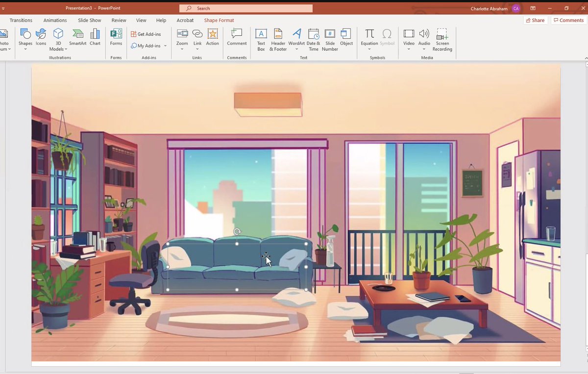Viewport: 588px width, 374px height.
Task: Expand the My Add-ins dropdown arrow
Action: 165,46
